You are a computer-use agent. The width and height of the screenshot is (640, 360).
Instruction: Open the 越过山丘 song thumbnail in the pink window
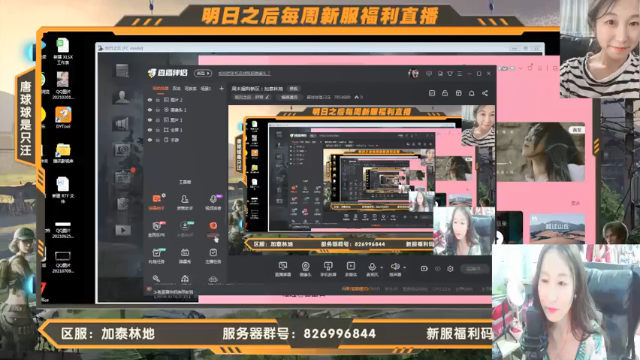(x=557, y=228)
